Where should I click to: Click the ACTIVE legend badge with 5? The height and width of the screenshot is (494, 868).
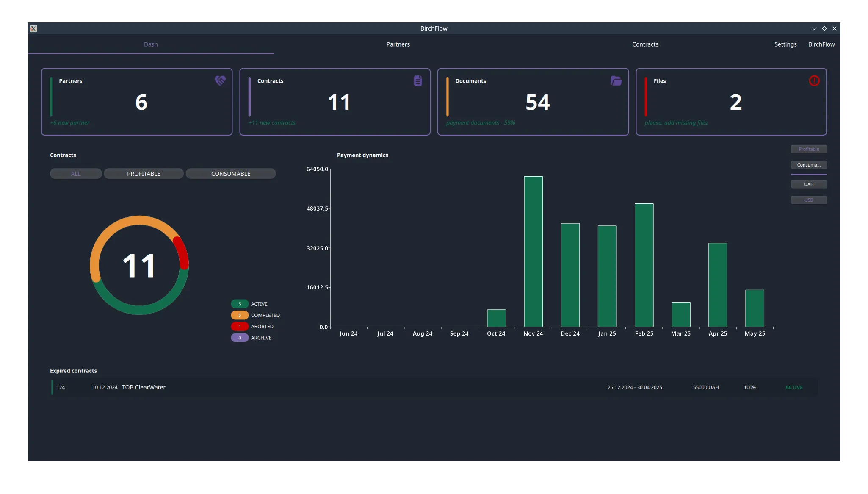coord(240,304)
